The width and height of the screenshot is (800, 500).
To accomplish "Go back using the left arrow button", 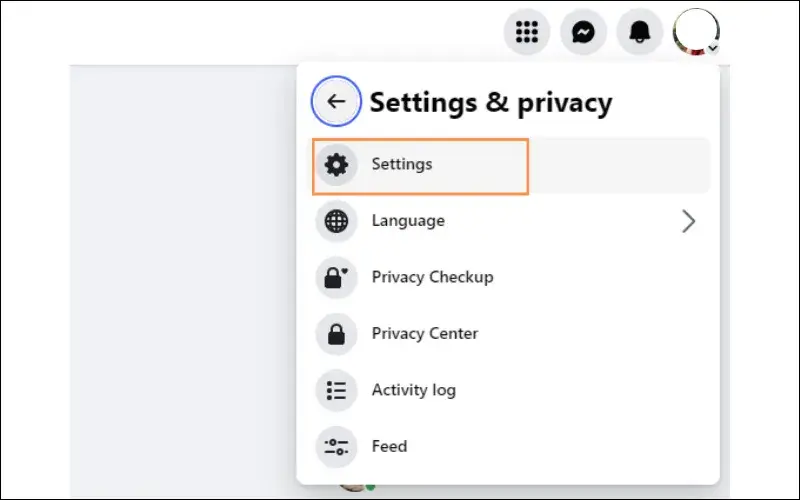I will pos(336,101).
